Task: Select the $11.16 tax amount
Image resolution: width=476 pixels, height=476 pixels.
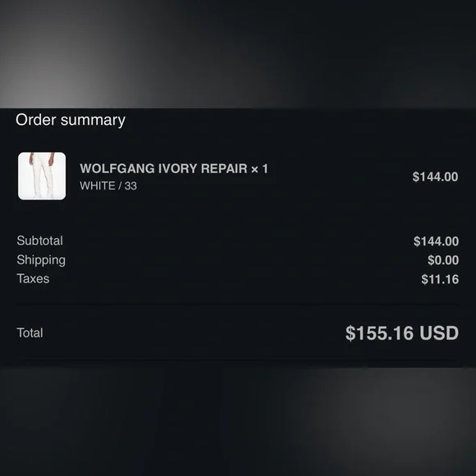Action: pyautogui.click(x=440, y=279)
